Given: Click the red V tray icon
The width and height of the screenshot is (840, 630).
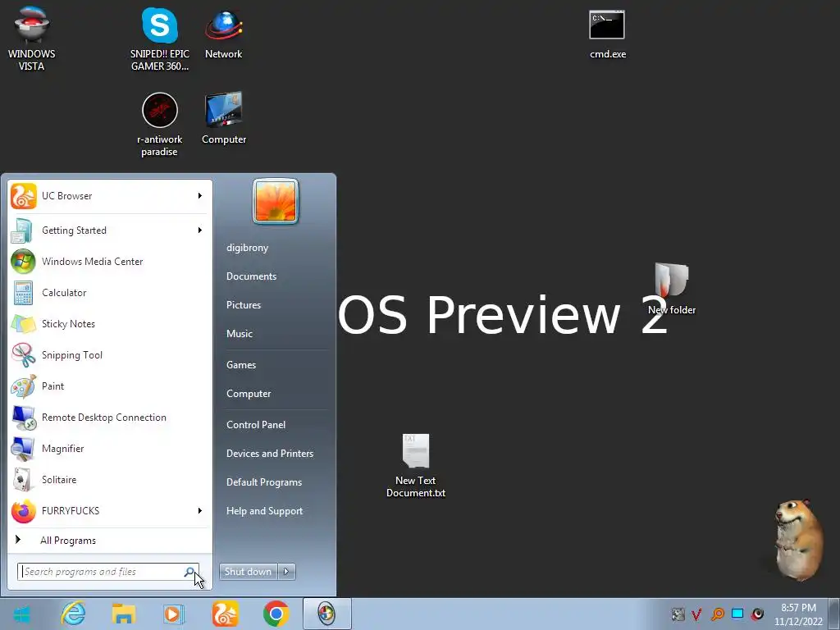Looking at the screenshot, I should pos(696,614).
